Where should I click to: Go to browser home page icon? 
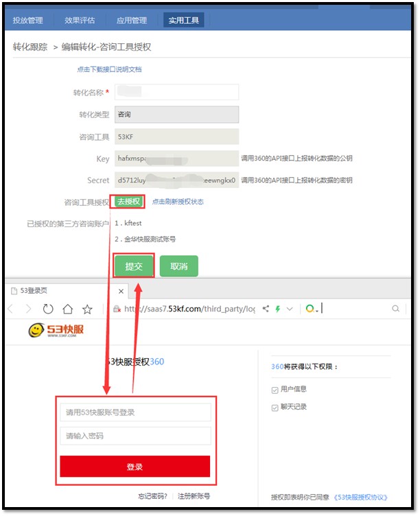[67, 309]
